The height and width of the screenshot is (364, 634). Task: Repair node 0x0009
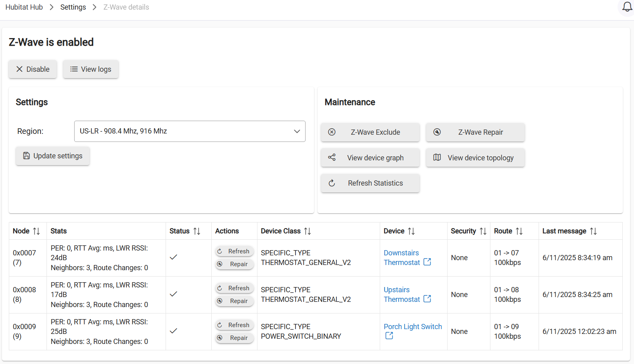(234, 338)
